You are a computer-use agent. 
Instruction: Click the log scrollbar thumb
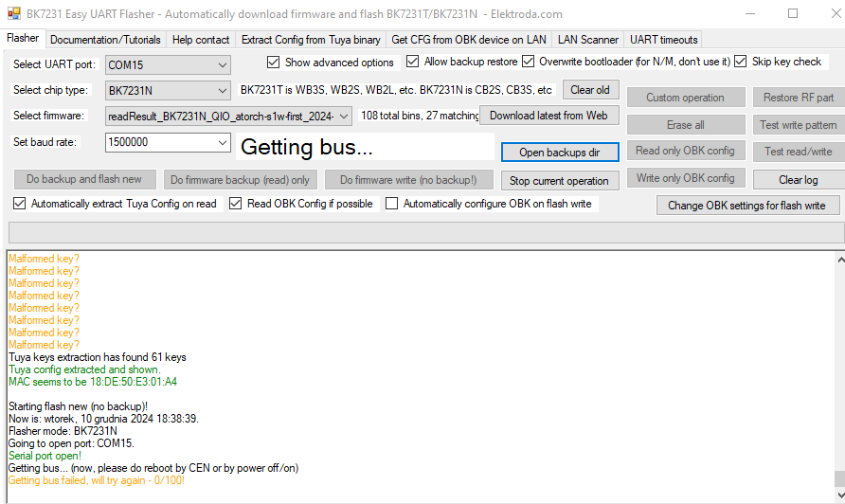[x=839, y=478]
